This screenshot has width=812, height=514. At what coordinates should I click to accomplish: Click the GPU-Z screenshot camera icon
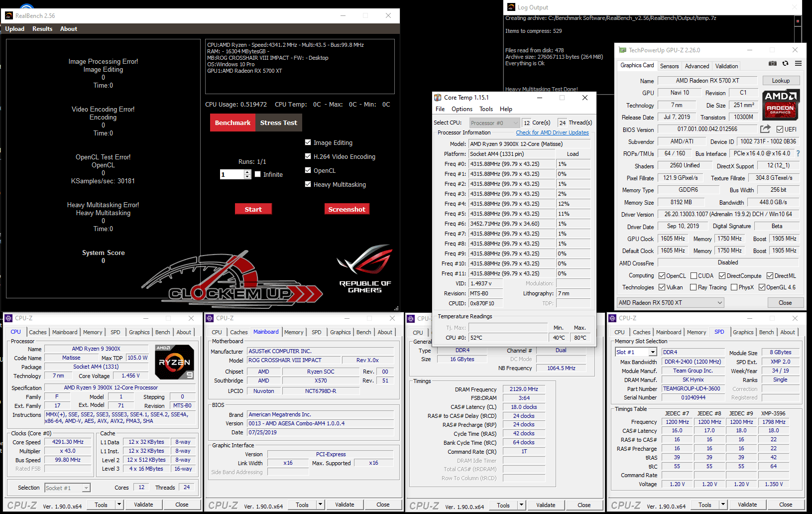(x=772, y=64)
